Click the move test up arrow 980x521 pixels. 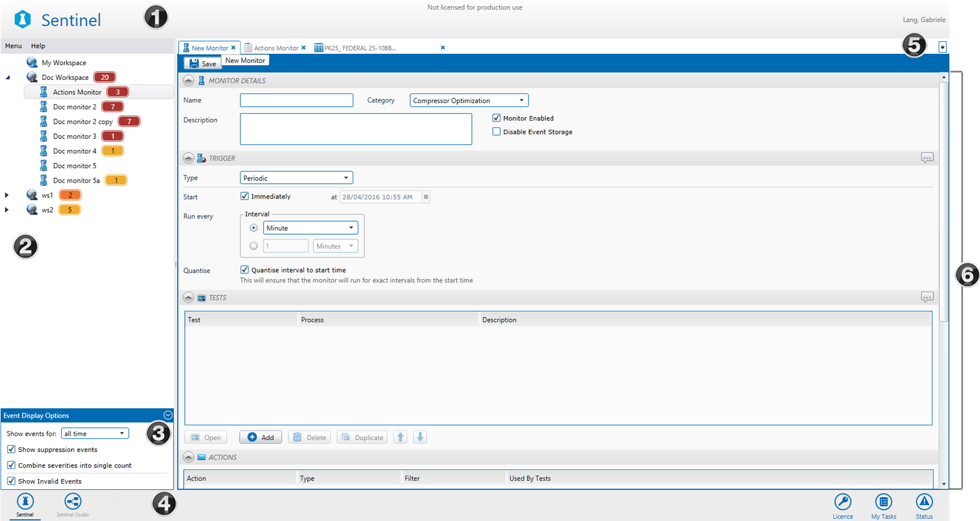[x=400, y=437]
